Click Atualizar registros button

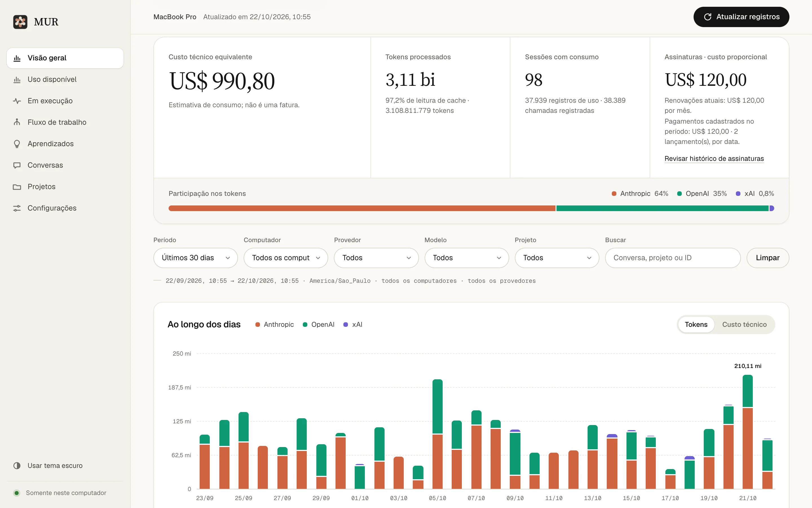point(741,17)
